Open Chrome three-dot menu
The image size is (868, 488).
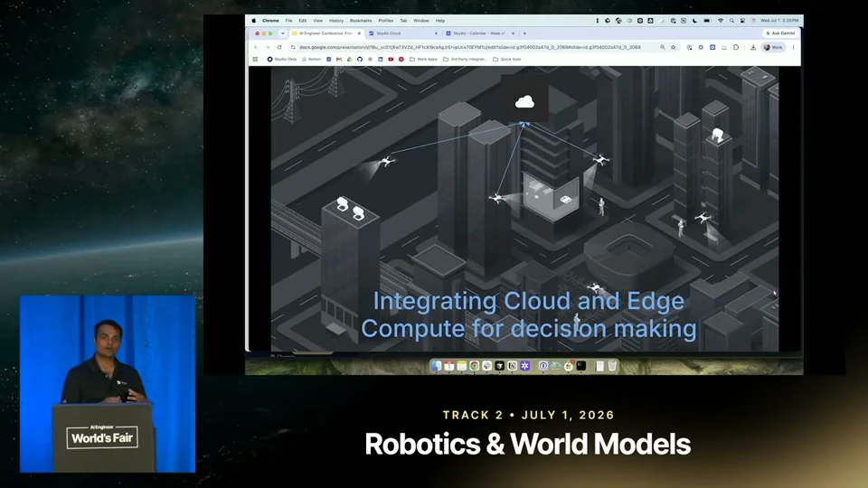click(x=793, y=47)
